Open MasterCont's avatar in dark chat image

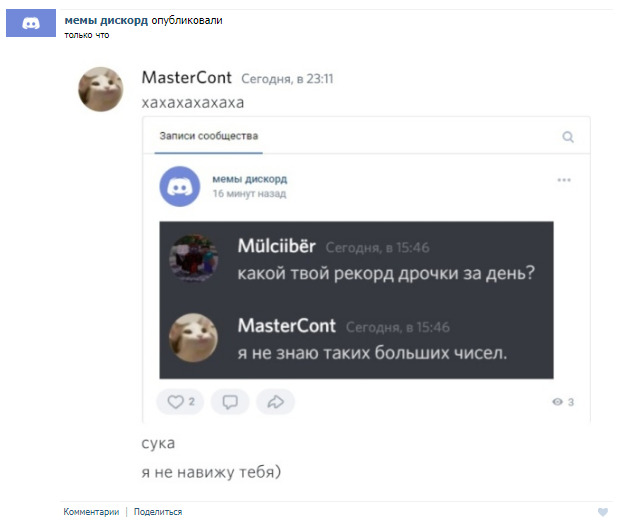(193, 338)
